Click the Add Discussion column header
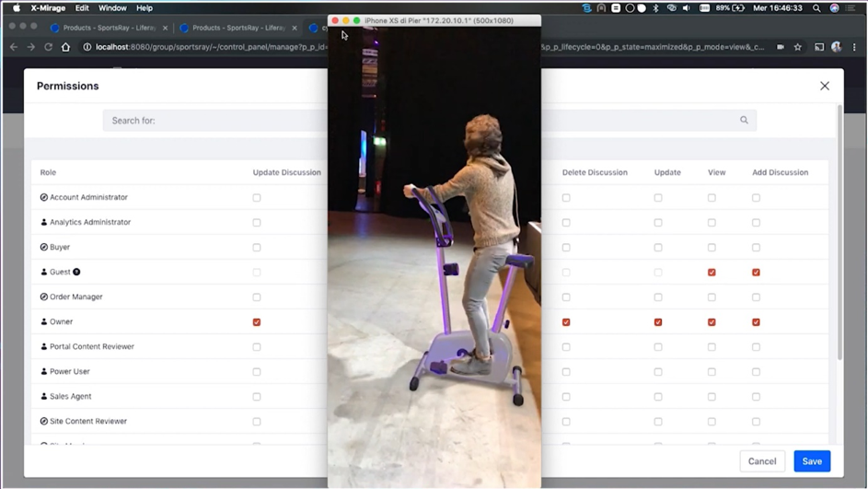This screenshot has height=489, width=868. click(780, 172)
